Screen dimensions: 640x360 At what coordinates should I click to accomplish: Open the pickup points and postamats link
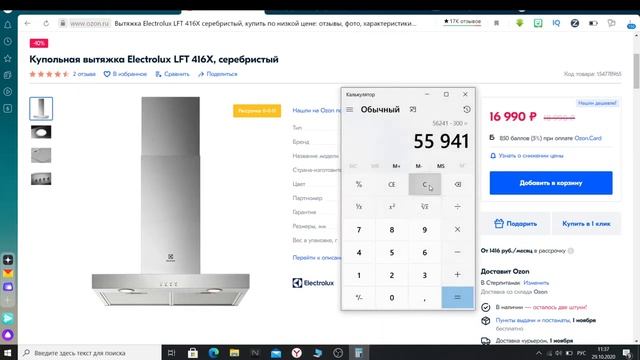[533, 320]
